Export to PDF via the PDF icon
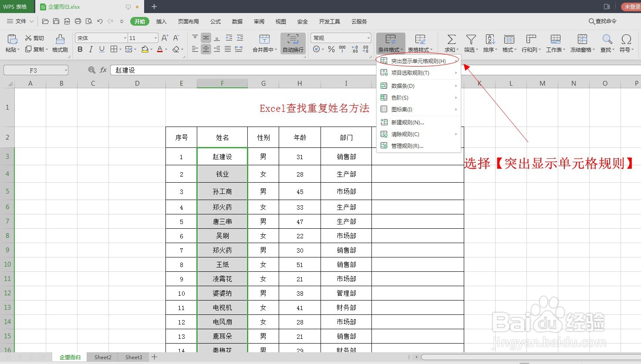The height and width of the screenshot is (364, 641). pyautogui.click(x=67, y=21)
